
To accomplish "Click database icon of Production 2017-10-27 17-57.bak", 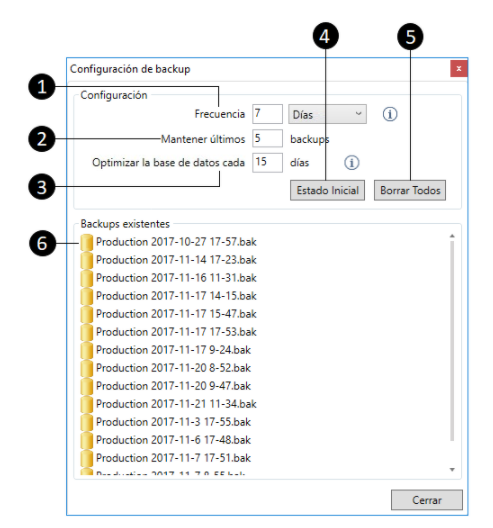I will pyautogui.click(x=87, y=242).
